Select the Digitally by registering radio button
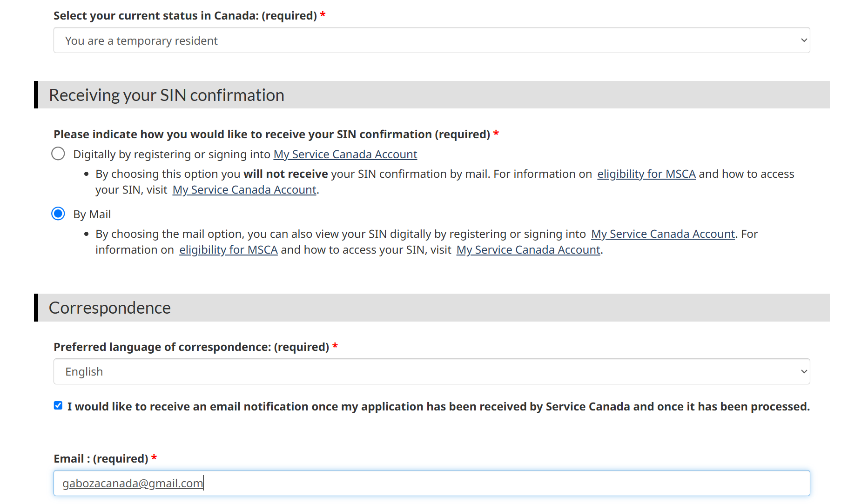The height and width of the screenshot is (504, 848). 58,154
